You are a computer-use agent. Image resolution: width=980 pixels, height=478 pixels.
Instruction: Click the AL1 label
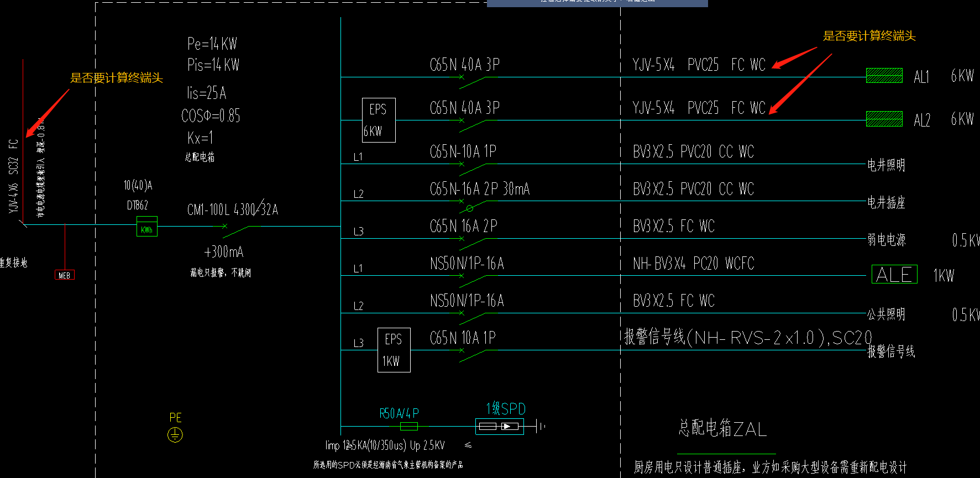coord(921,77)
